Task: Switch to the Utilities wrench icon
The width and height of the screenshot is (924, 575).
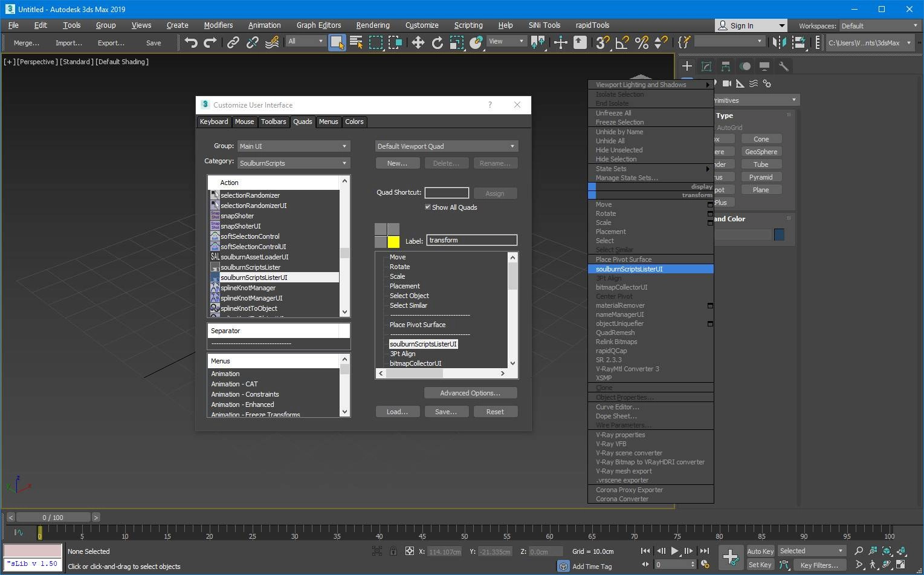Action: point(784,67)
